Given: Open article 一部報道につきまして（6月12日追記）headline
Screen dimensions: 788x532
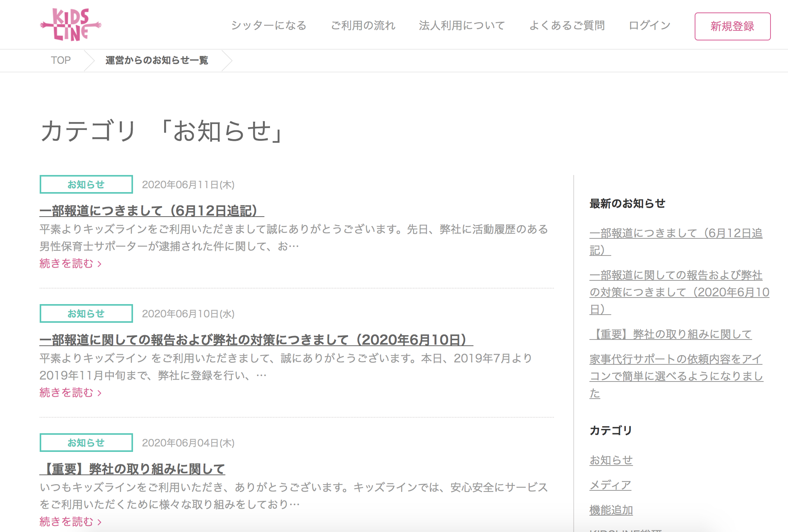Looking at the screenshot, I should 152,211.
